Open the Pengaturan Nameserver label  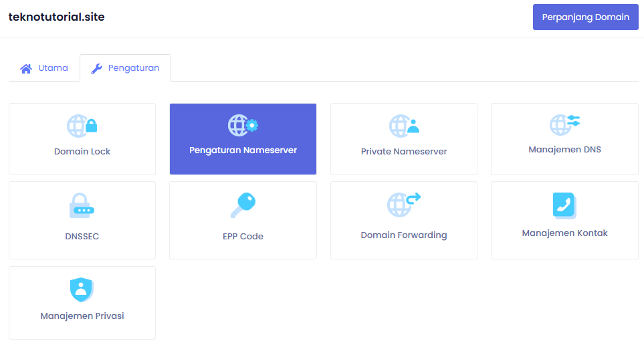243,150
